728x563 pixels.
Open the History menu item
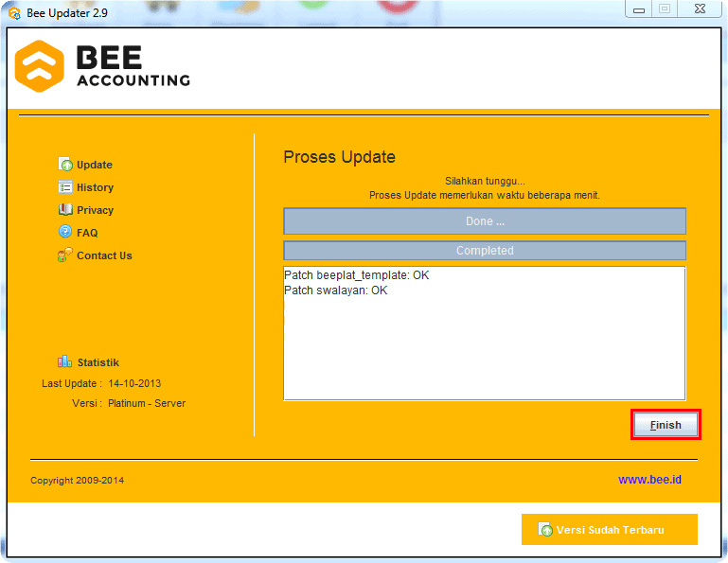tap(95, 187)
